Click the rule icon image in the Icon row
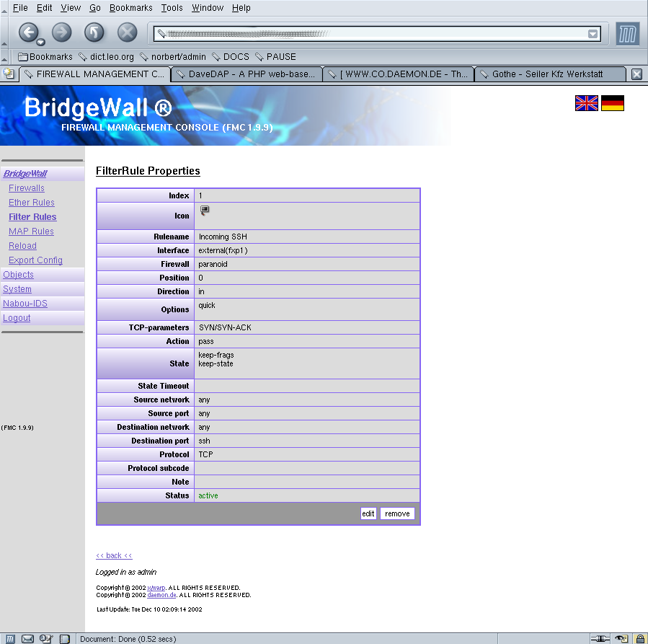 click(205, 211)
